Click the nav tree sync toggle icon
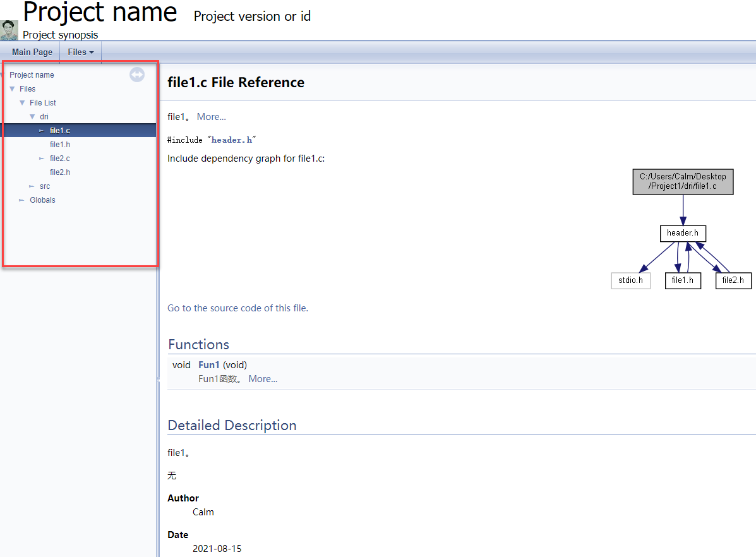Image resolution: width=756 pixels, height=557 pixels. pyautogui.click(x=137, y=75)
